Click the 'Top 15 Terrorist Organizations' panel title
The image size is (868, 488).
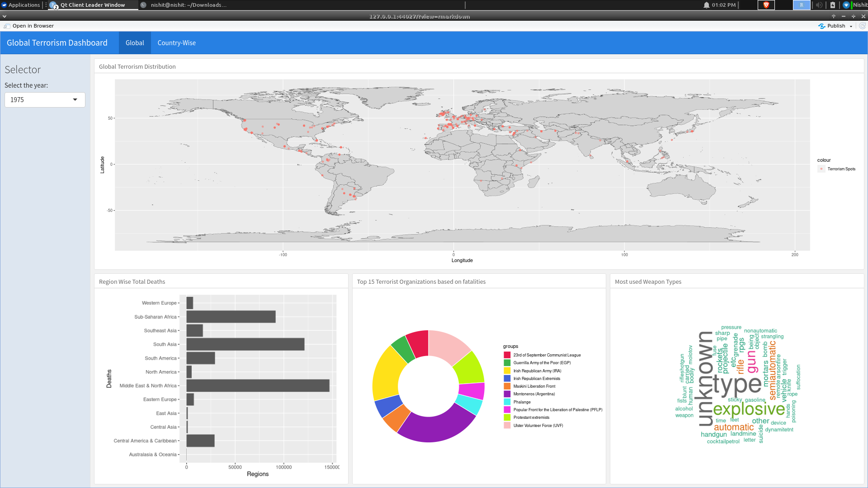[x=421, y=282]
